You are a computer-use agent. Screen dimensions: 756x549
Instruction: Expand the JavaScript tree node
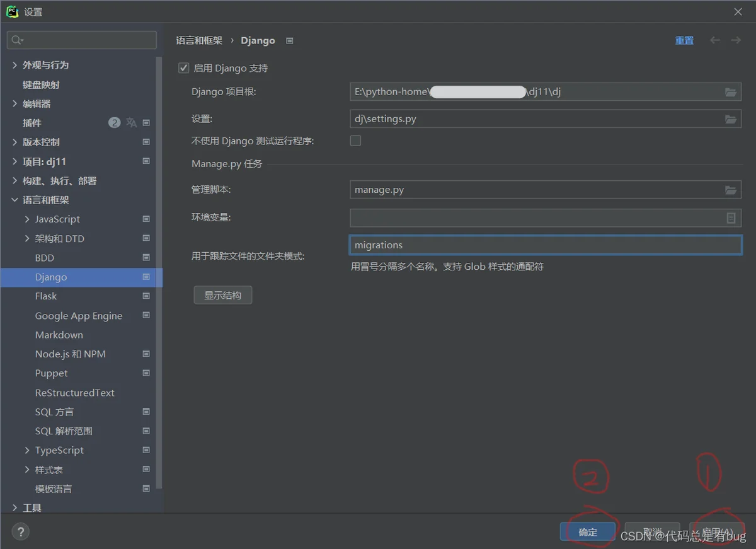[x=27, y=219]
